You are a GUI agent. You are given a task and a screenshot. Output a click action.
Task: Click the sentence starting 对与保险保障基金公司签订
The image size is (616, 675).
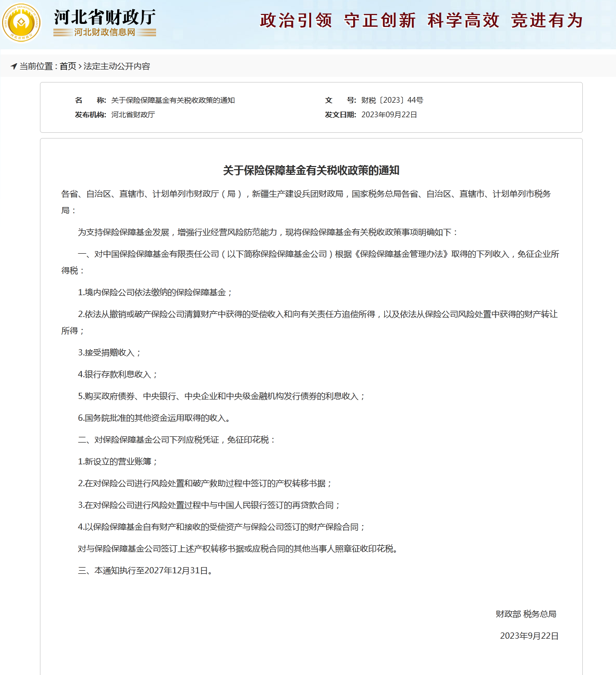click(238, 549)
